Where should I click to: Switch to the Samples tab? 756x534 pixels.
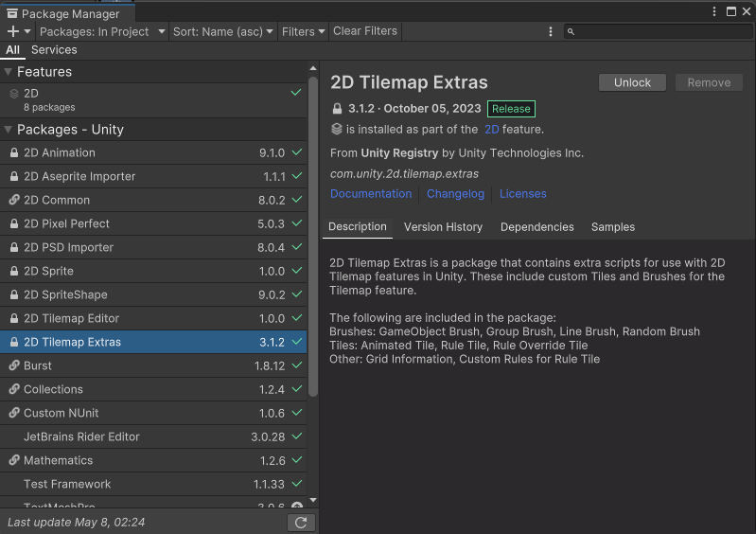(x=613, y=226)
